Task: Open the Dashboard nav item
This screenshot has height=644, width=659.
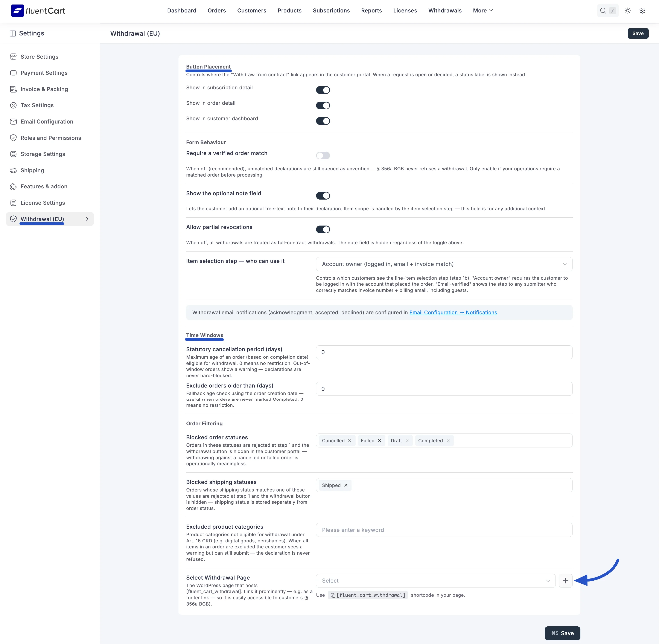Action: pos(182,11)
